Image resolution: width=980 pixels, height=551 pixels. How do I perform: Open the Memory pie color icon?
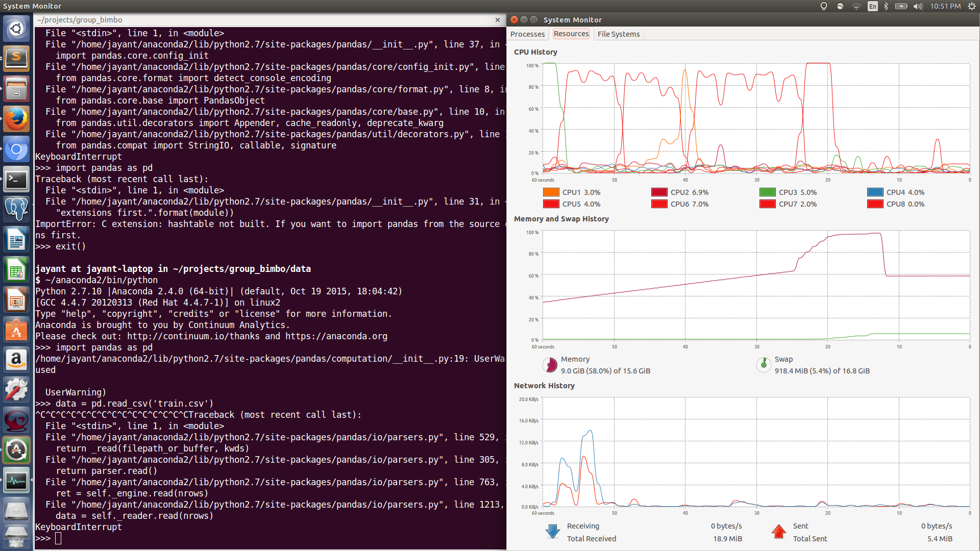tap(550, 365)
